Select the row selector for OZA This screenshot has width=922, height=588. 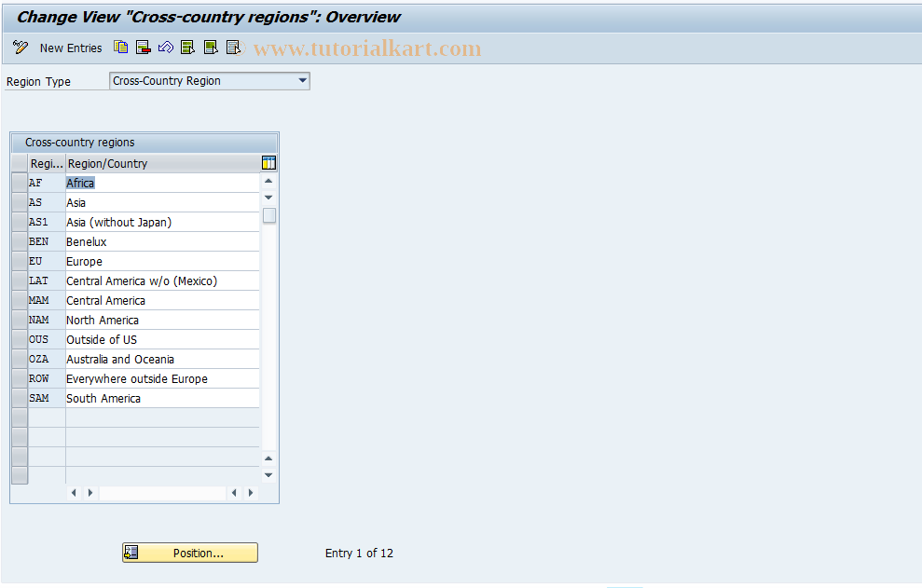click(x=20, y=359)
